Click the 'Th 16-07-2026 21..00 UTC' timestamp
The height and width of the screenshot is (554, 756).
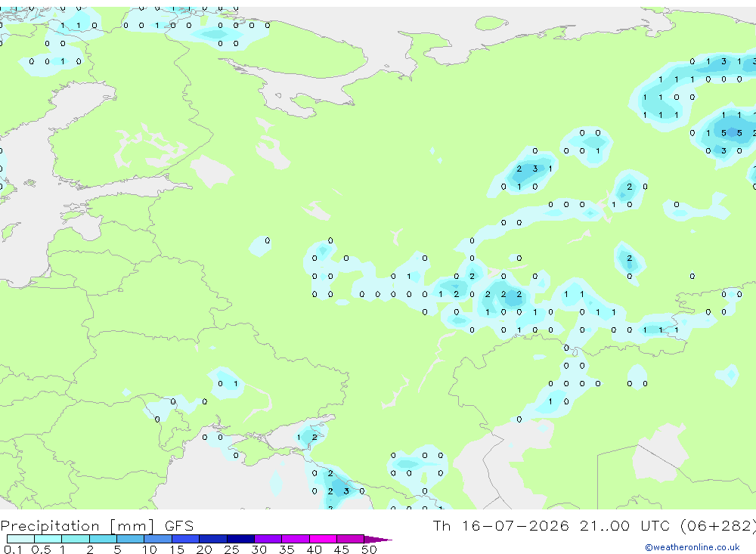point(553,525)
